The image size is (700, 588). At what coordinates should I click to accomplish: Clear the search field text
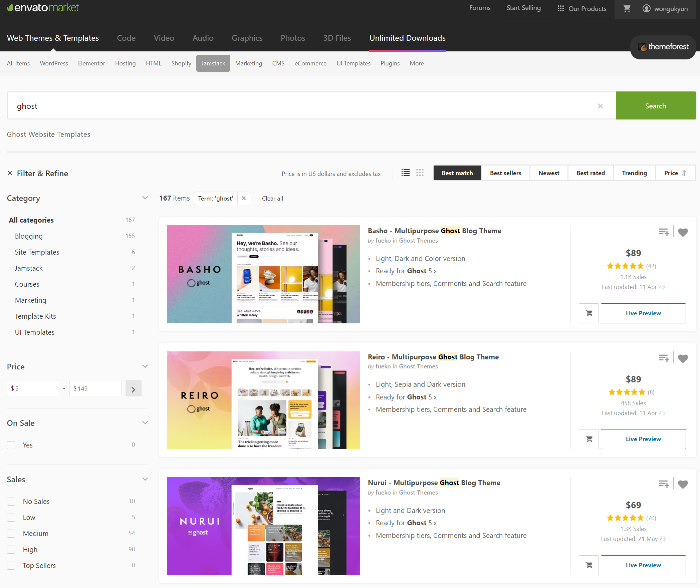(x=600, y=106)
